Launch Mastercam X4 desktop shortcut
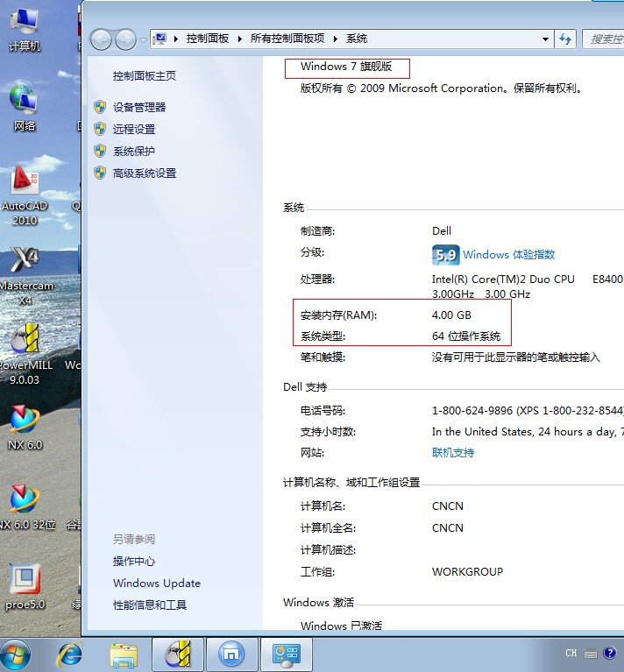 25,275
